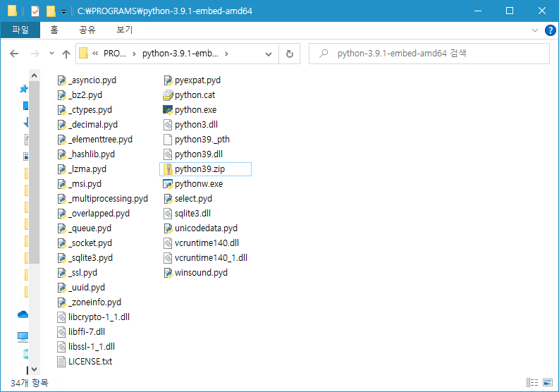The width and height of the screenshot is (559, 392).
Task: Select the pyexpat.pyd file icon
Action: (x=168, y=80)
